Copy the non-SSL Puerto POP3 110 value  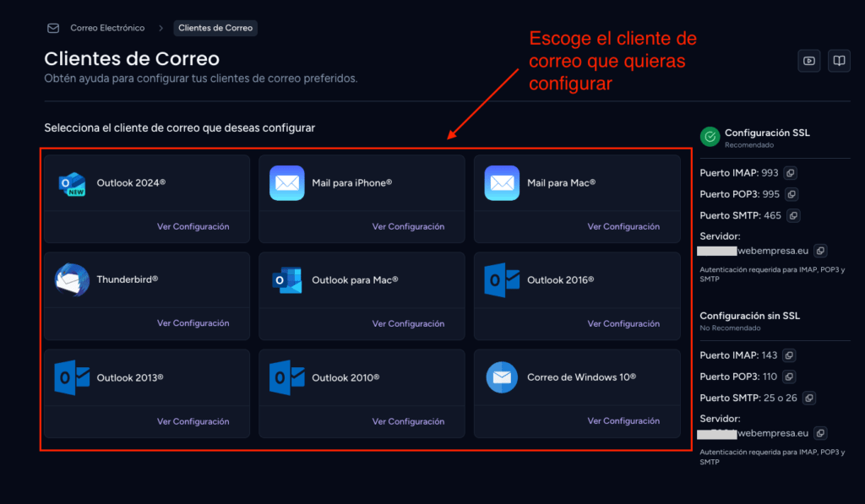[790, 377]
